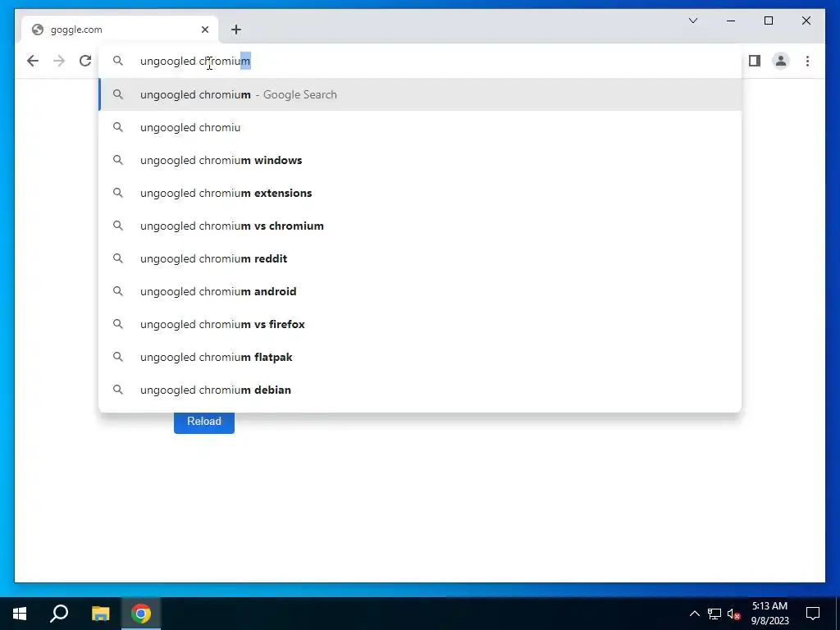Open the profile avatar button
840x630 pixels.
pyautogui.click(x=781, y=61)
